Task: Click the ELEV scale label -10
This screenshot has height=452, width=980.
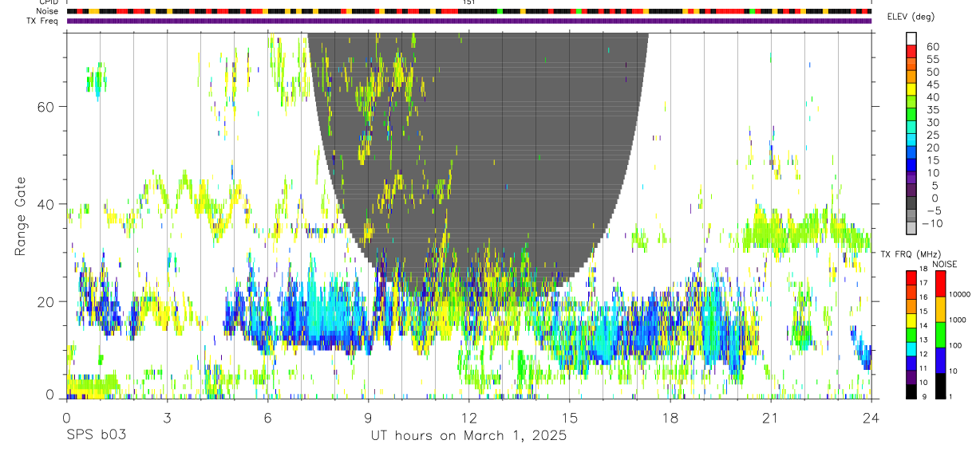Action: click(931, 223)
